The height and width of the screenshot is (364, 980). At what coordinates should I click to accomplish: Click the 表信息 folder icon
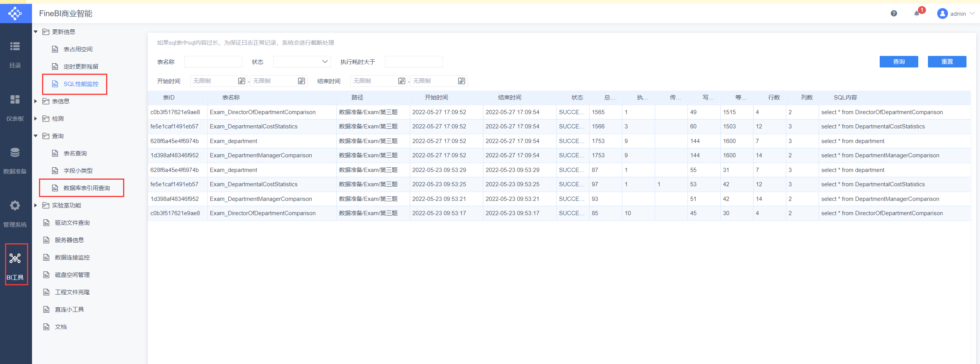pos(46,101)
